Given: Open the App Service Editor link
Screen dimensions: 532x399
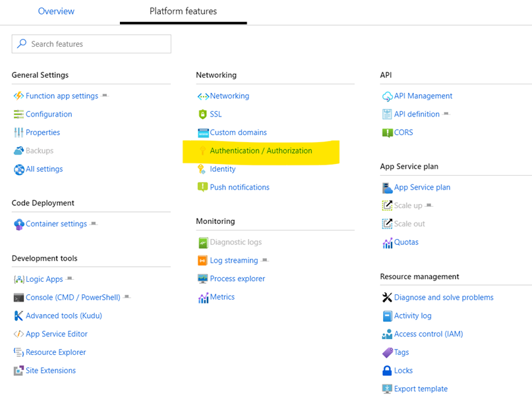Looking at the screenshot, I should tap(56, 334).
